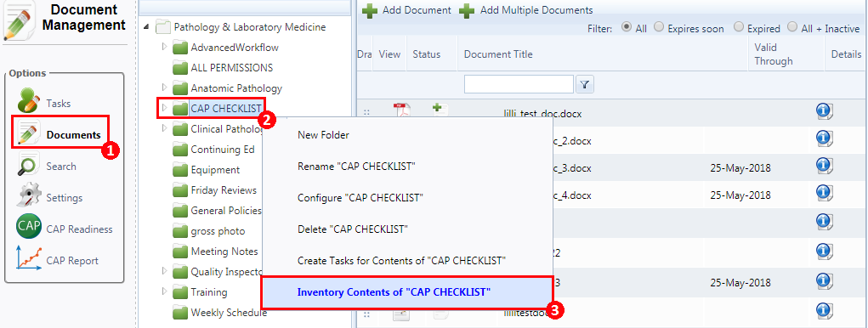
Task: Select the Continuing Ed folder label
Action: pyautogui.click(x=223, y=150)
